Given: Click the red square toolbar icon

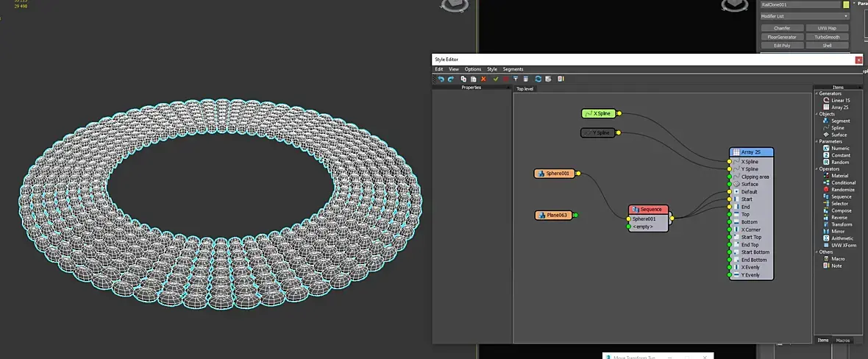Looking at the screenshot, I should [505, 79].
